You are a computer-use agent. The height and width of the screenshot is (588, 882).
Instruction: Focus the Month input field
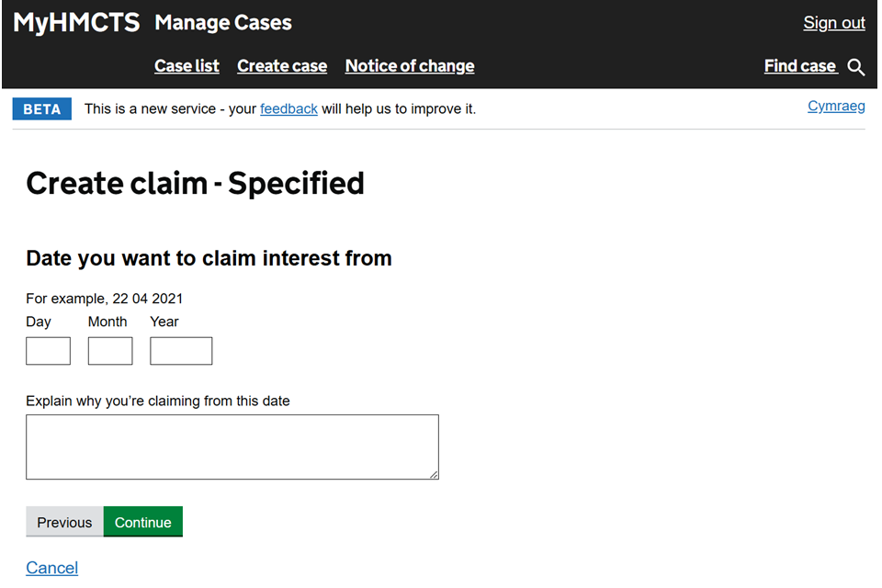coord(110,351)
